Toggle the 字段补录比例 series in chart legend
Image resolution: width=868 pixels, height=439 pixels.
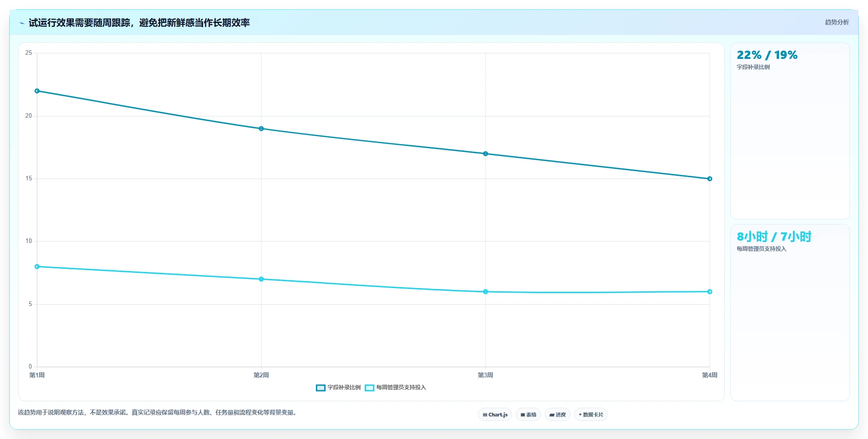coord(338,387)
